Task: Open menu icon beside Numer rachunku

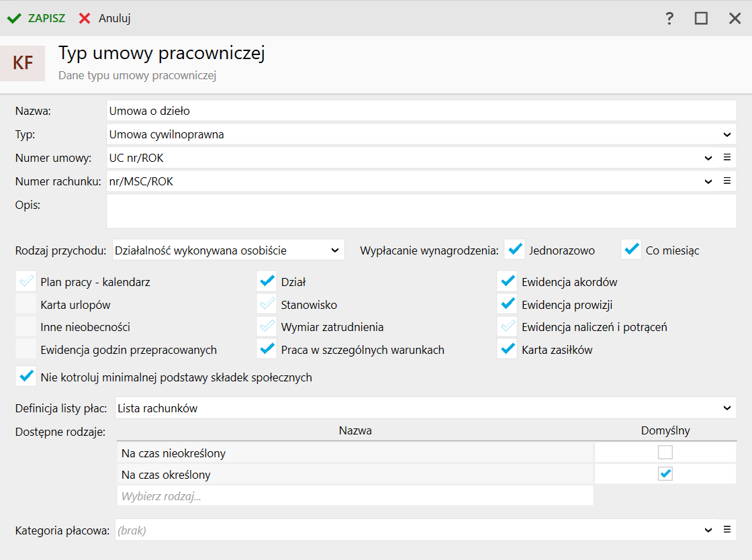Action: tap(726, 181)
